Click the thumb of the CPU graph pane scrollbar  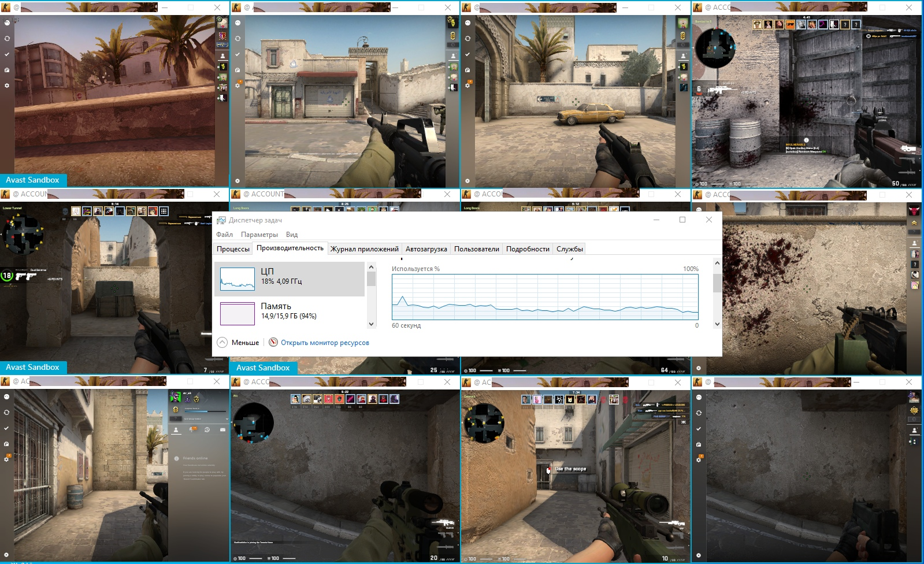click(x=717, y=283)
